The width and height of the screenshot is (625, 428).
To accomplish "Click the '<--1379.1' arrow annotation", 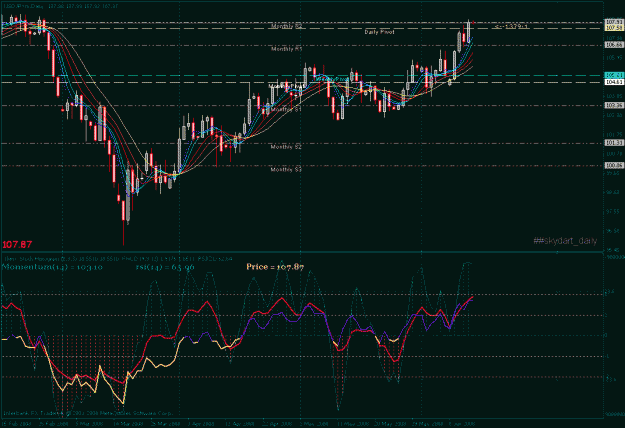I will tap(511, 26).
